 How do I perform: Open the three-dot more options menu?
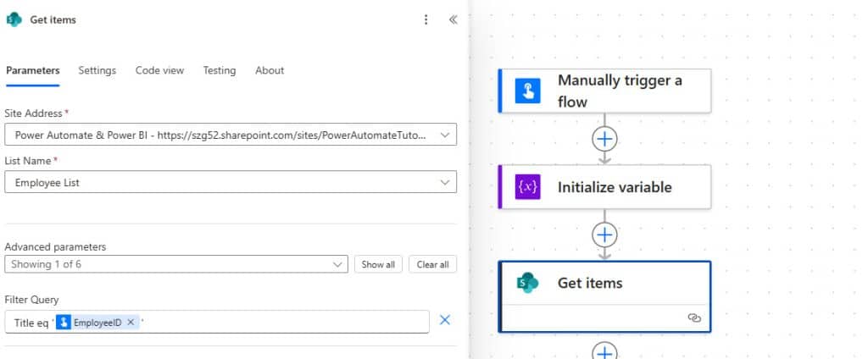(x=426, y=20)
